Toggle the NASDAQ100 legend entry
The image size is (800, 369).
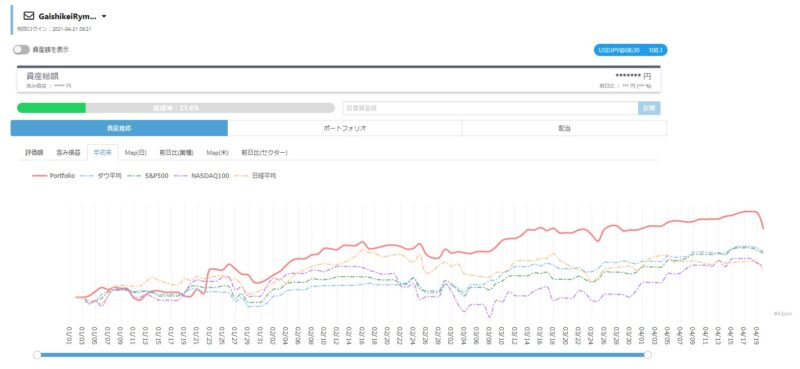(x=202, y=176)
